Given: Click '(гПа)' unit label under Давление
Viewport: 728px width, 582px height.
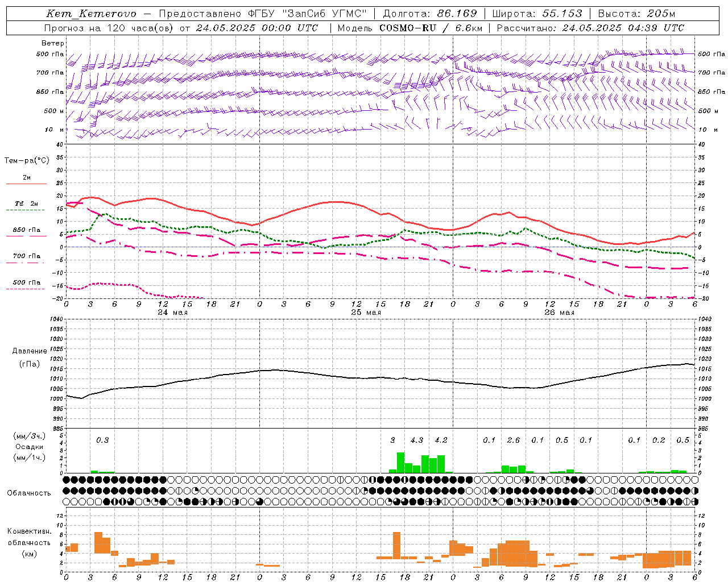Looking at the screenshot, I should (30, 364).
